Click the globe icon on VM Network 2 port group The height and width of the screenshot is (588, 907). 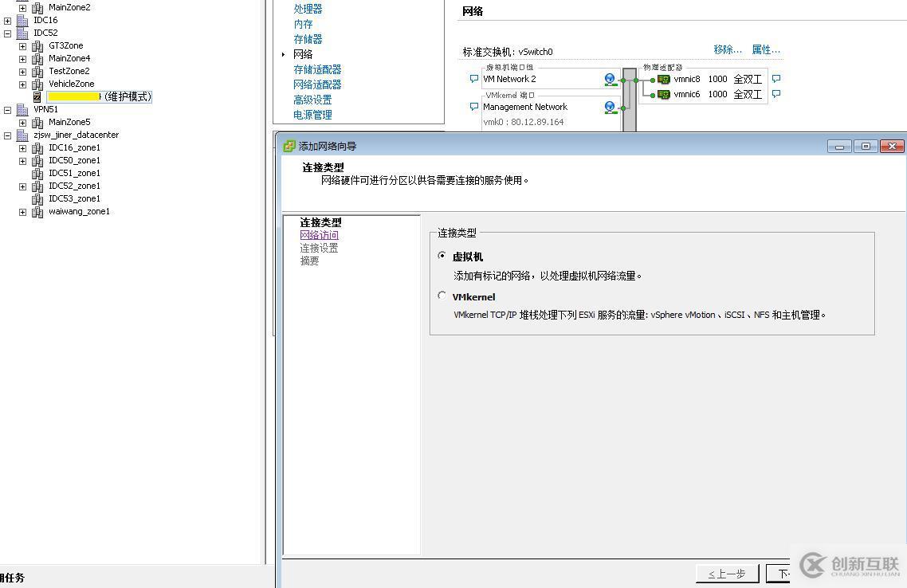(x=610, y=80)
